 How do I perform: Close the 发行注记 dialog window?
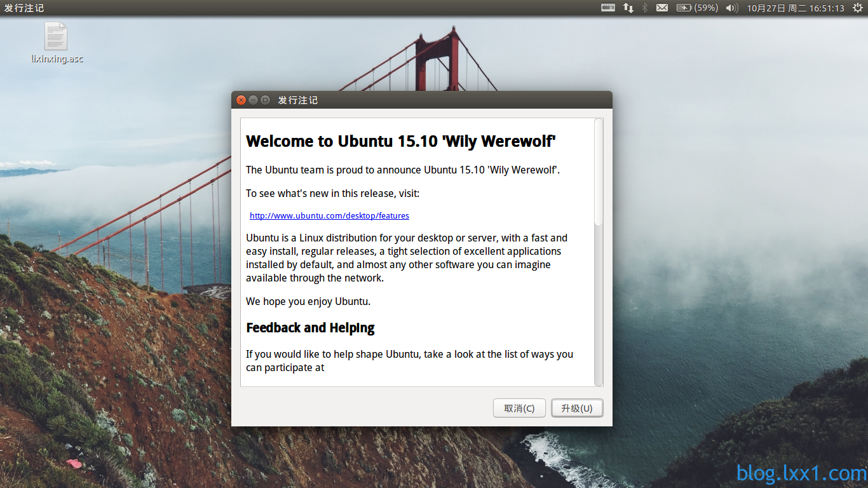pyautogui.click(x=241, y=100)
